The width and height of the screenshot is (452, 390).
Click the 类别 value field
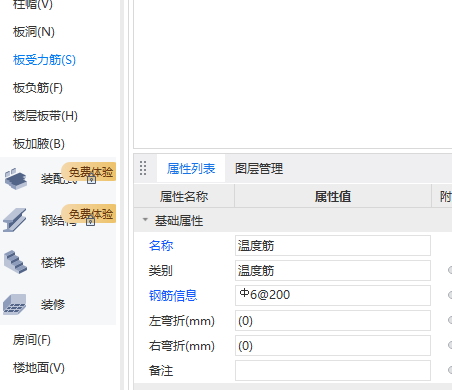pos(333,270)
